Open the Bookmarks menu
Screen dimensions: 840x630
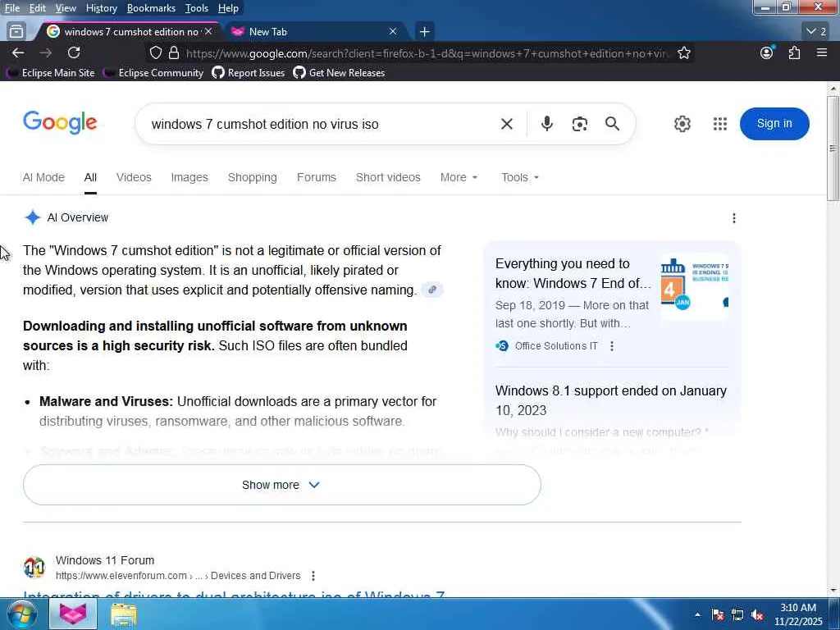tap(151, 8)
